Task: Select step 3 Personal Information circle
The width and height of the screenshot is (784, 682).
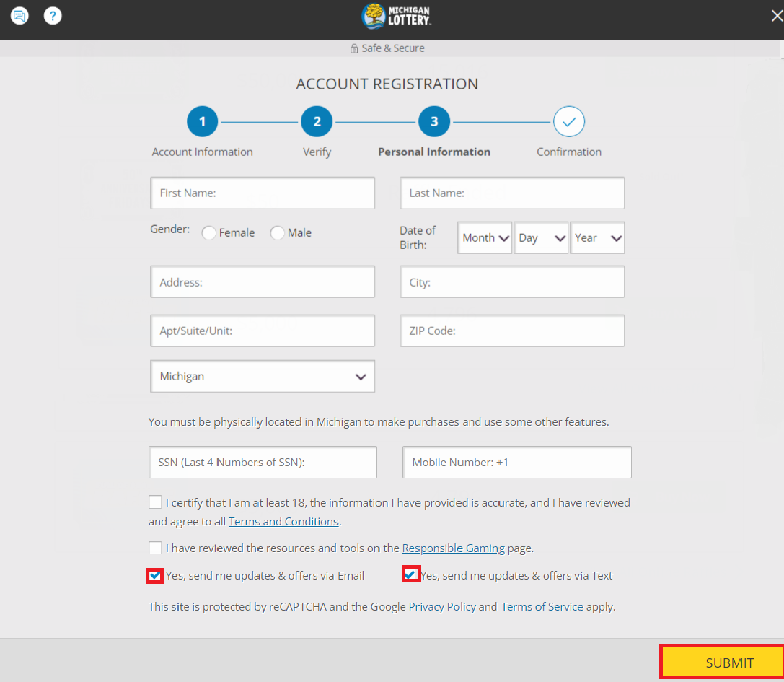Action: click(x=433, y=121)
